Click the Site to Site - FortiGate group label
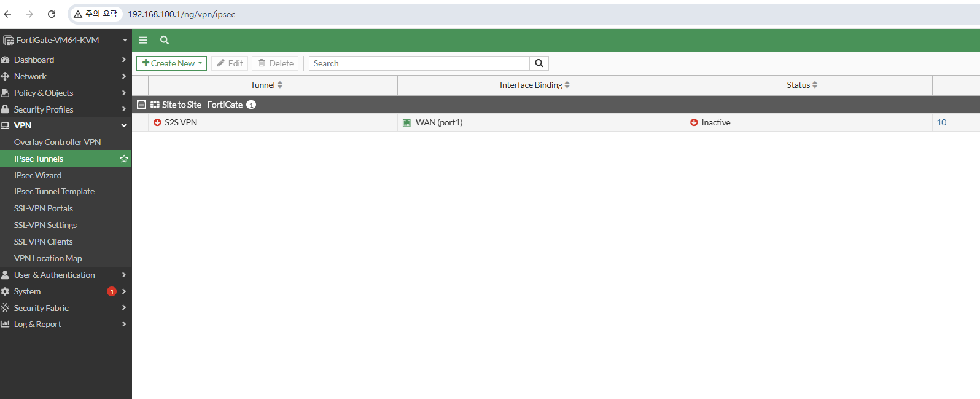Image resolution: width=980 pixels, height=399 pixels. pyautogui.click(x=202, y=105)
